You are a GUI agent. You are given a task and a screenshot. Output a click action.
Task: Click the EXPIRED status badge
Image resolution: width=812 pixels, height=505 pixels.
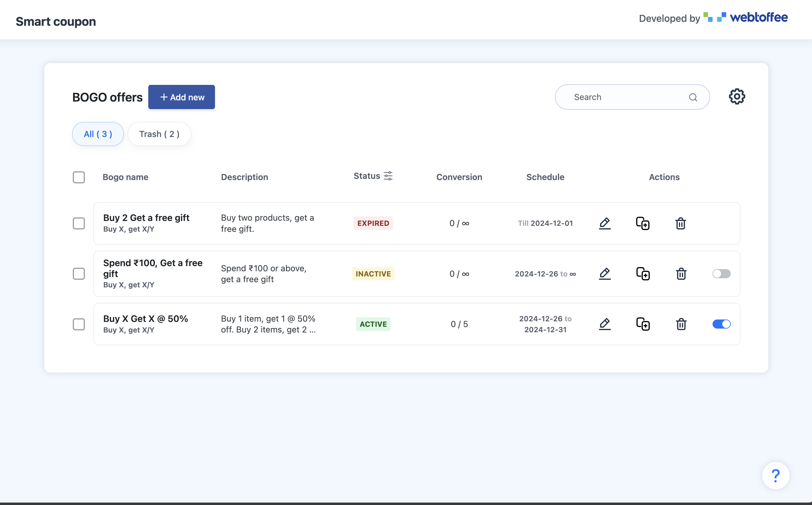tap(373, 223)
